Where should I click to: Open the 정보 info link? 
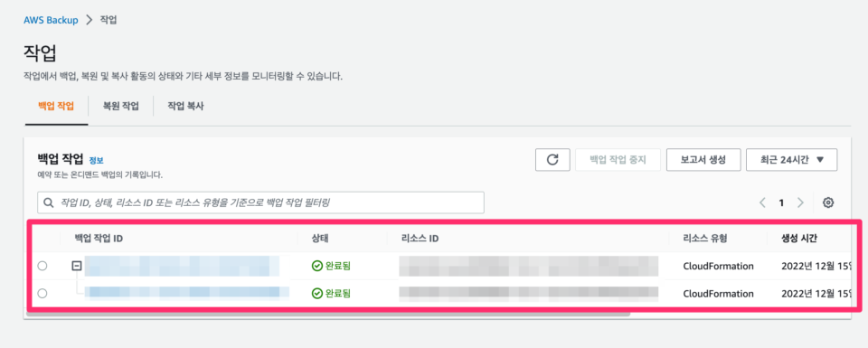click(x=97, y=161)
